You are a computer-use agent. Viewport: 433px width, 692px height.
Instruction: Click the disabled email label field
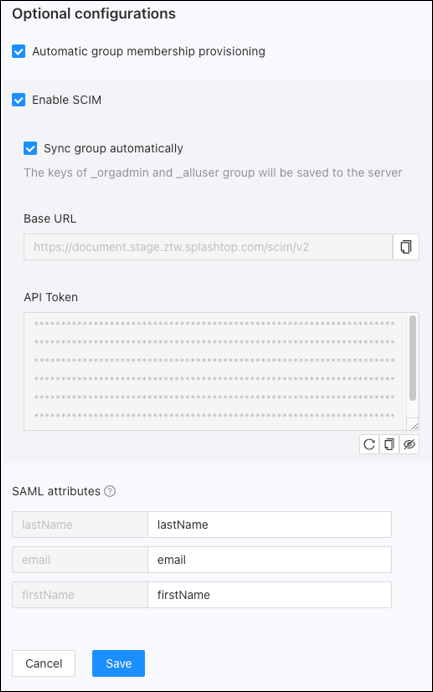(80, 560)
